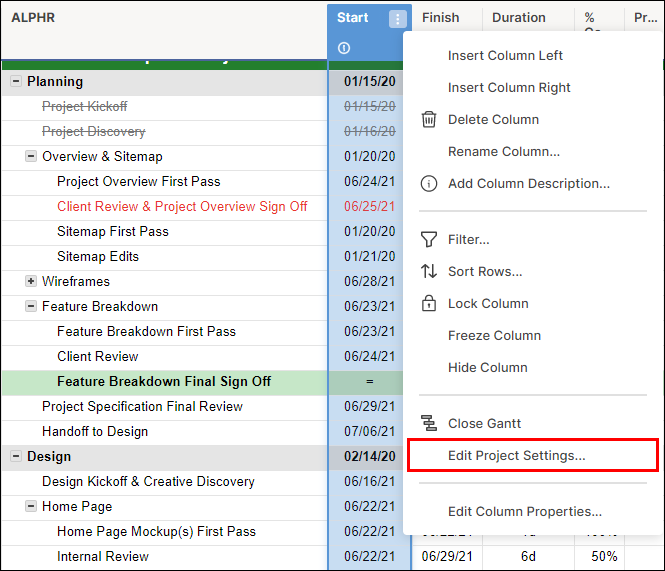Select Freeze Column menu entry
This screenshot has height=571, width=665.
pos(494,335)
